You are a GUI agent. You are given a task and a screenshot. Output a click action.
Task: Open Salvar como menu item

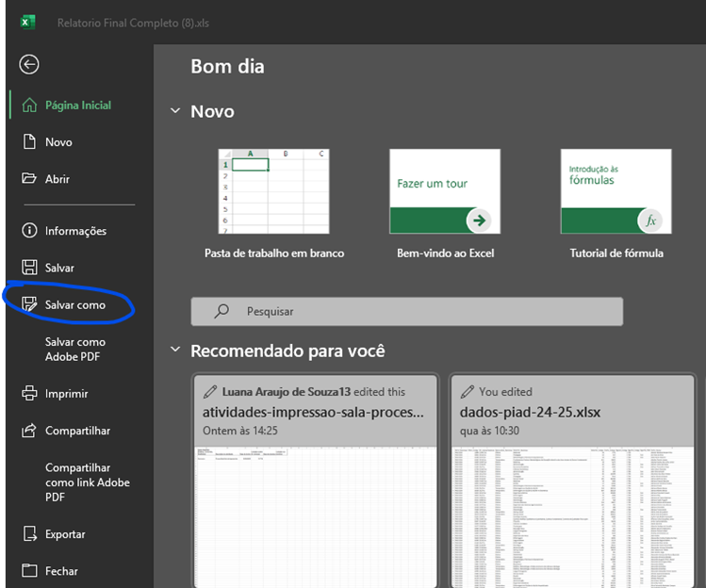pos(75,305)
